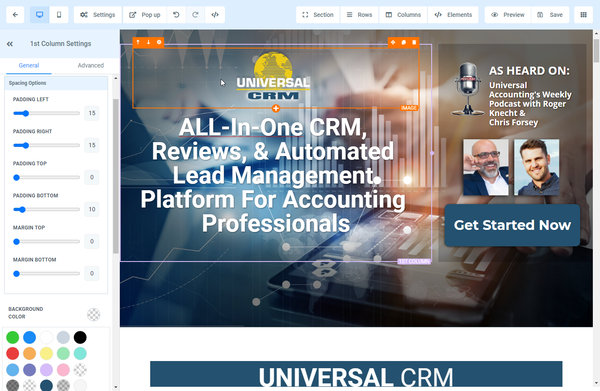The image size is (600, 391).
Task: Open the Pop up editor
Action: pyautogui.click(x=145, y=15)
